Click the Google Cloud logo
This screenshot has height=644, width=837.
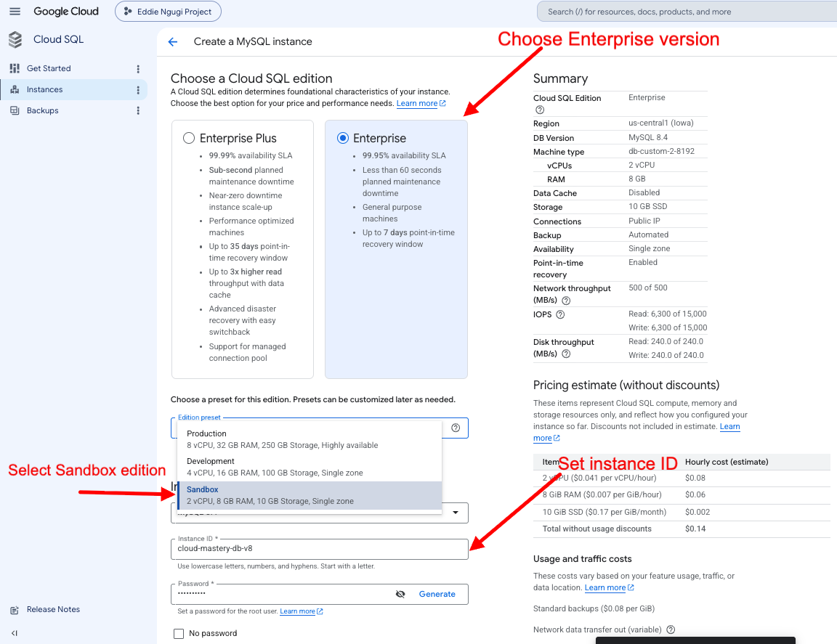click(65, 11)
